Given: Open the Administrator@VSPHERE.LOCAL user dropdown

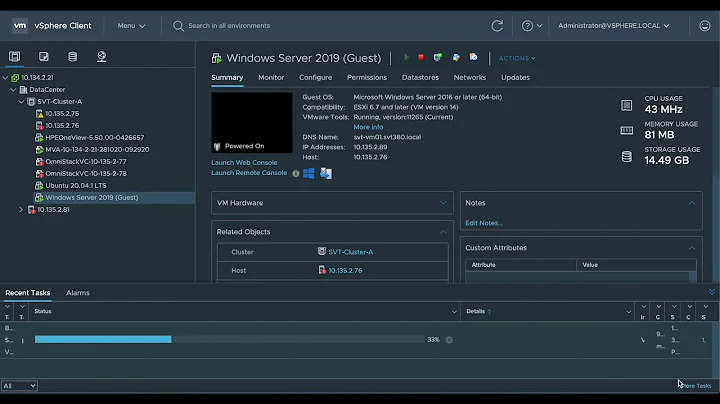Looking at the screenshot, I should point(613,26).
